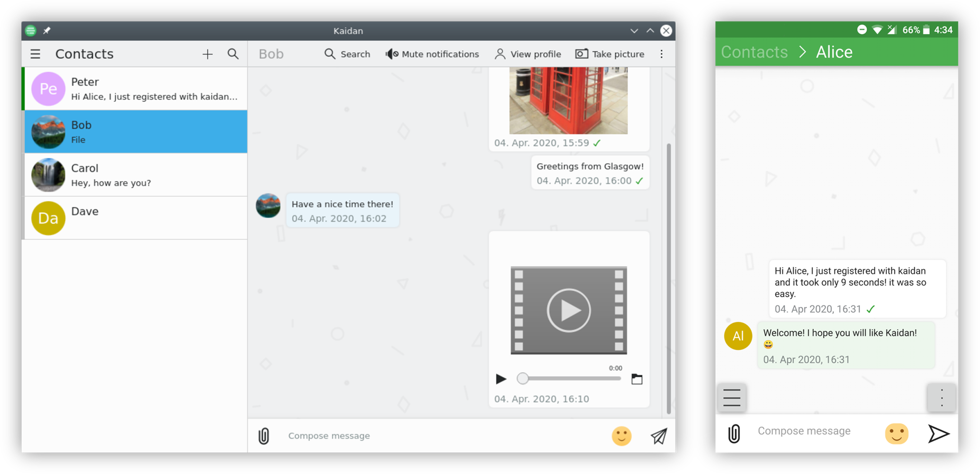Play the video using the large thumbnail button
This screenshot has width=980, height=474.
[x=569, y=310]
